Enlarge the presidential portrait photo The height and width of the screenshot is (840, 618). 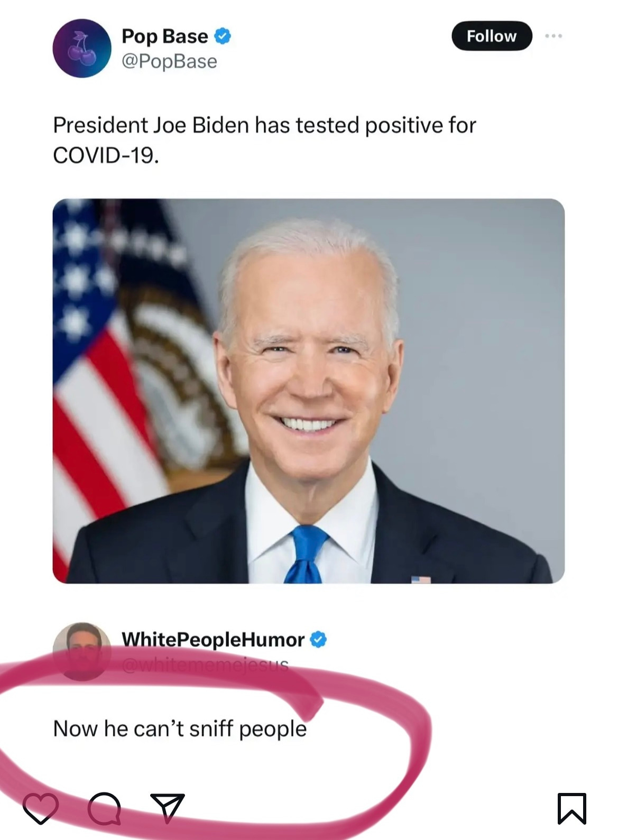309,391
